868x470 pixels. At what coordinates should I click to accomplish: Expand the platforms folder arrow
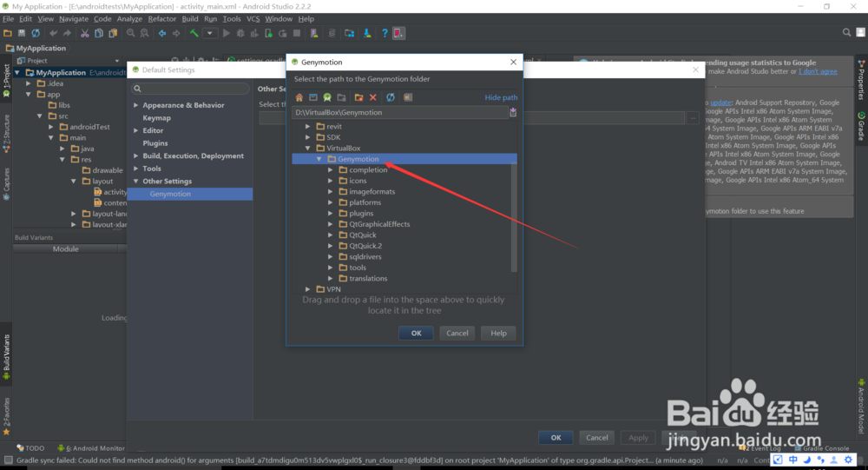331,202
